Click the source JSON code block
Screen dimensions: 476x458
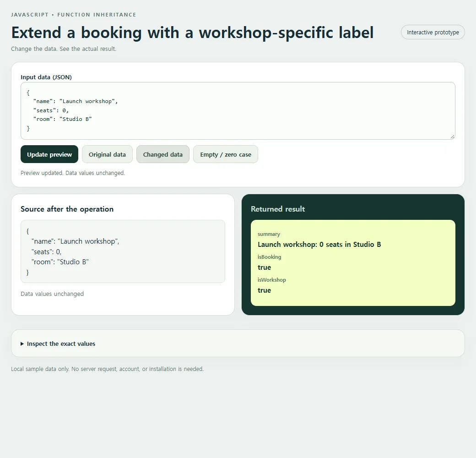[123, 251]
